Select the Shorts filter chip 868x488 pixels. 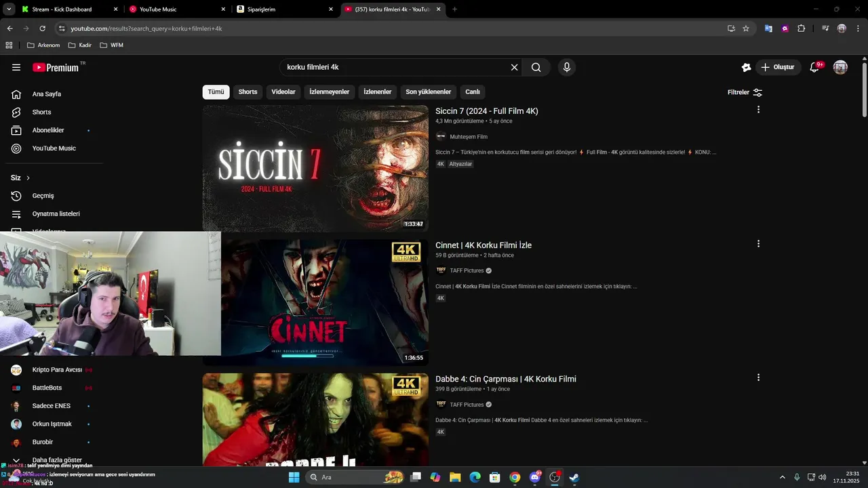point(248,91)
